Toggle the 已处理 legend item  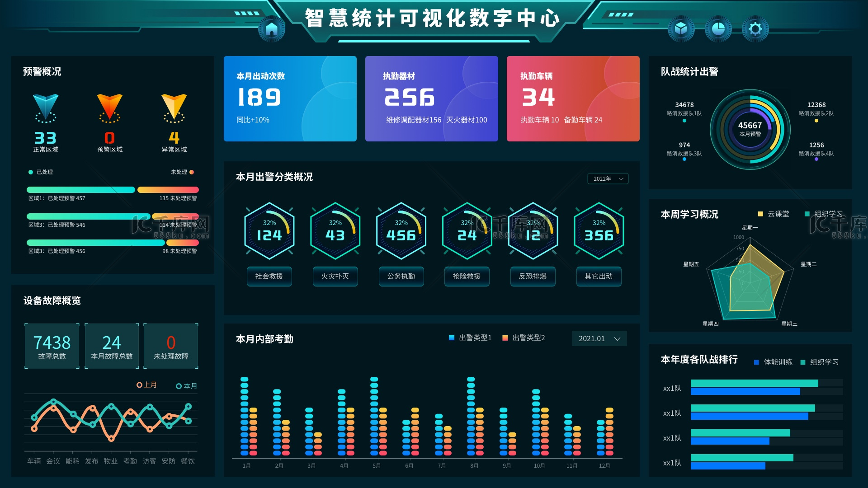pos(41,172)
